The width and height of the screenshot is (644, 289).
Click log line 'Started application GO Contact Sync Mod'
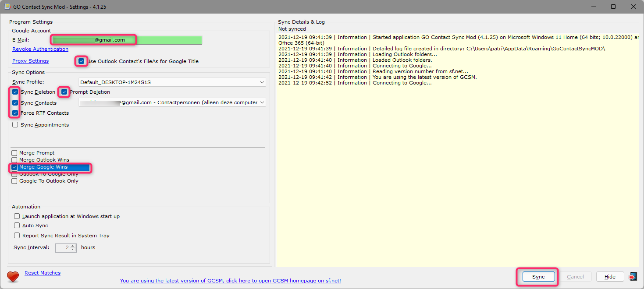pyautogui.click(x=458, y=40)
